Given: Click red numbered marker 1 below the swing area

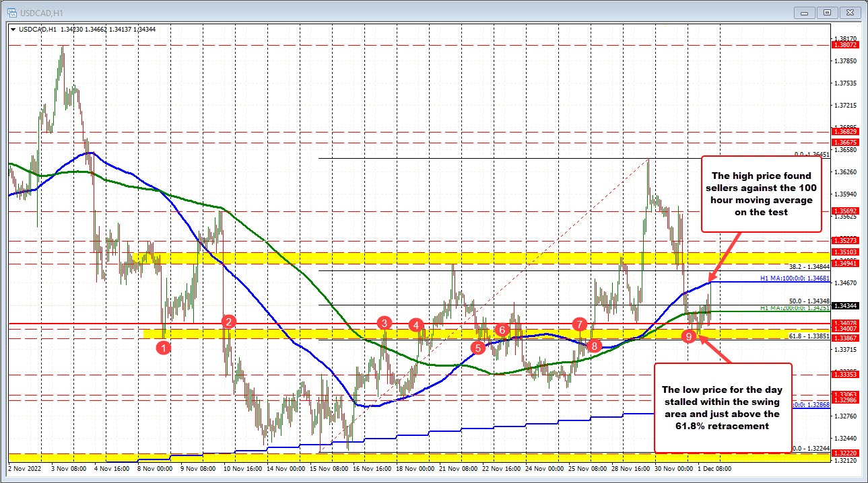Looking at the screenshot, I should point(162,347).
